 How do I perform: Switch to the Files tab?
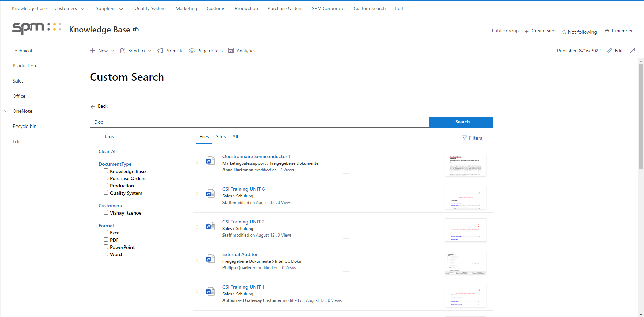(204, 137)
